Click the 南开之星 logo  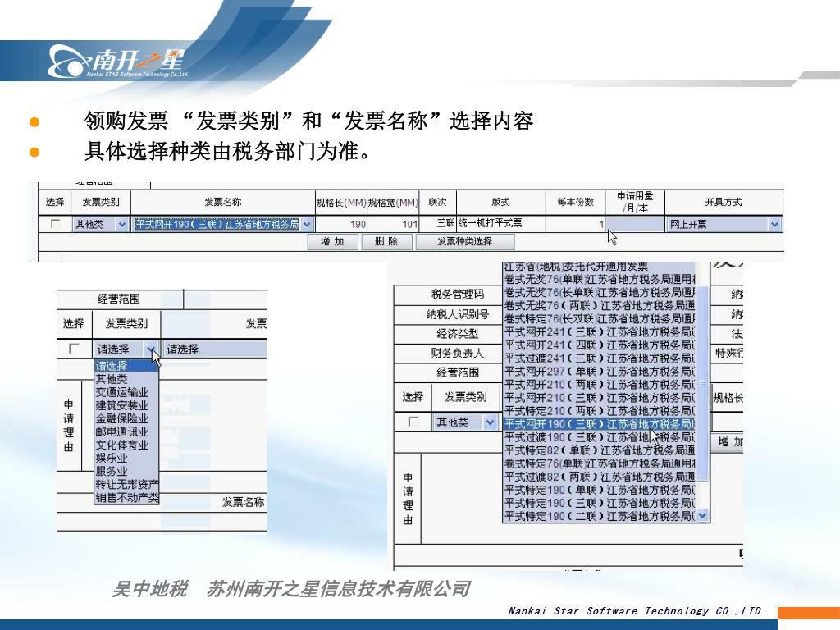click(118, 62)
